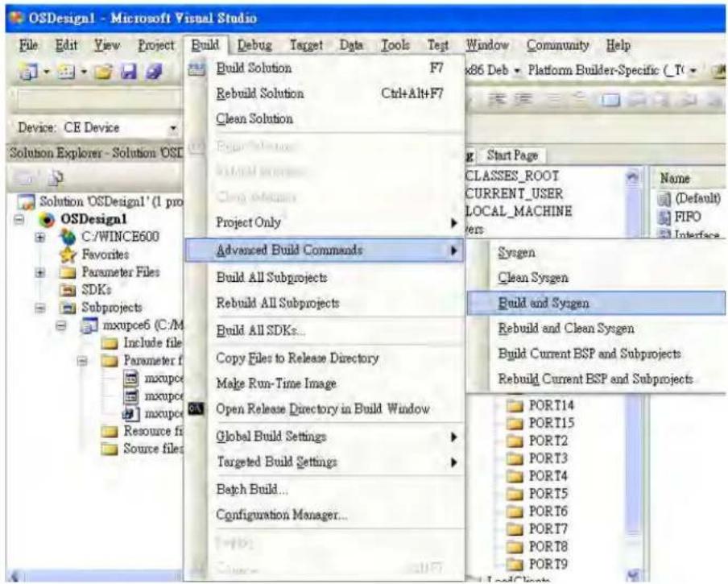Open the x86 Deb configuration dropdown
The height and width of the screenshot is (584, 728).
[517, 71]
